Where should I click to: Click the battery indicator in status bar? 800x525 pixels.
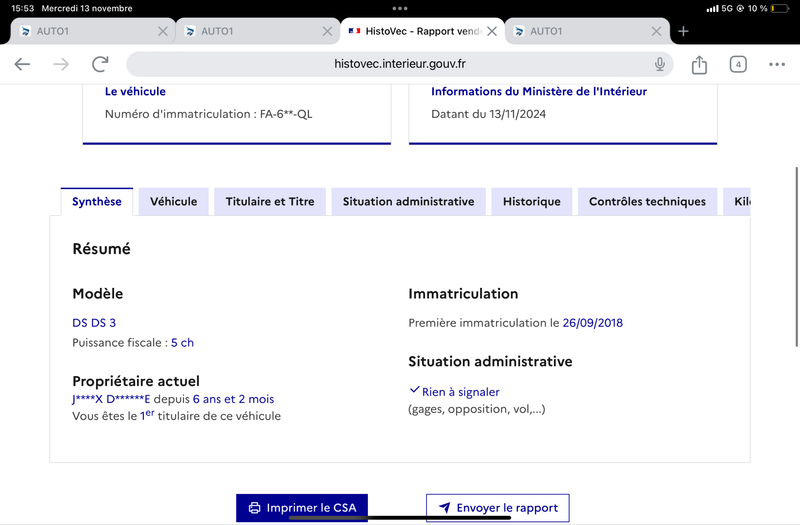780,8
